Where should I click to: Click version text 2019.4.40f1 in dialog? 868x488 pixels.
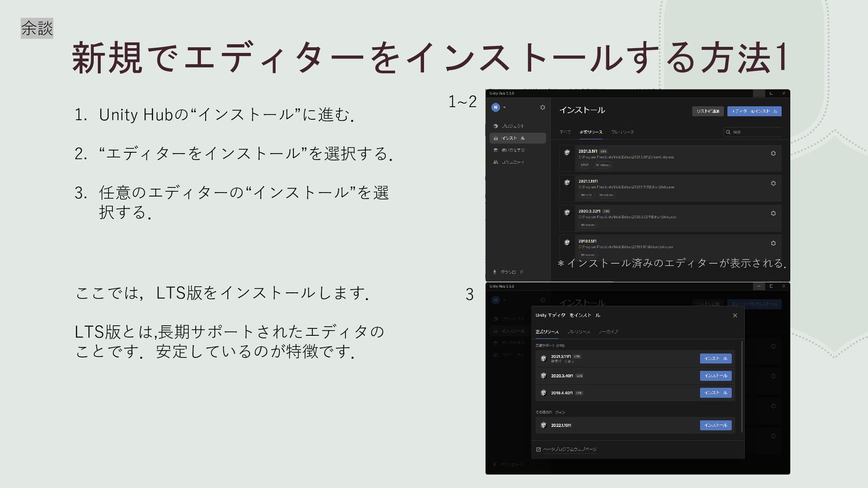tap(561, 393)
